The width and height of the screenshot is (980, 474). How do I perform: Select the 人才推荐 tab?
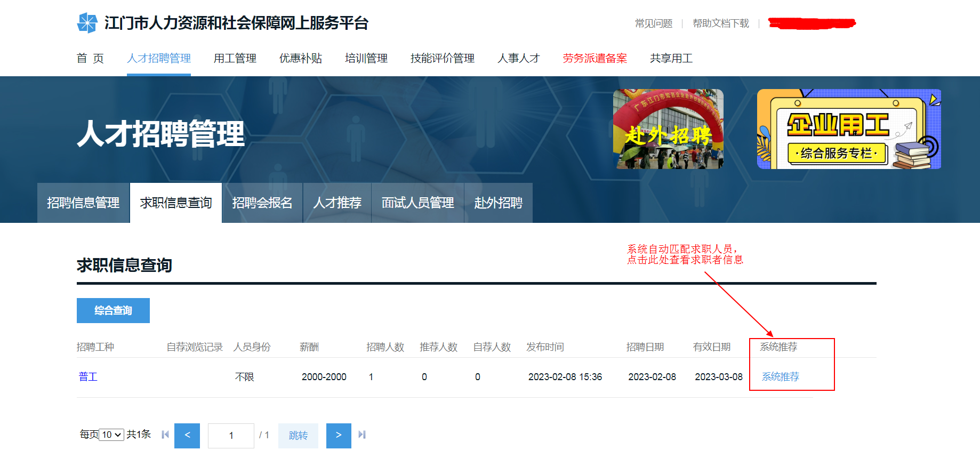[x=337, y=203]
